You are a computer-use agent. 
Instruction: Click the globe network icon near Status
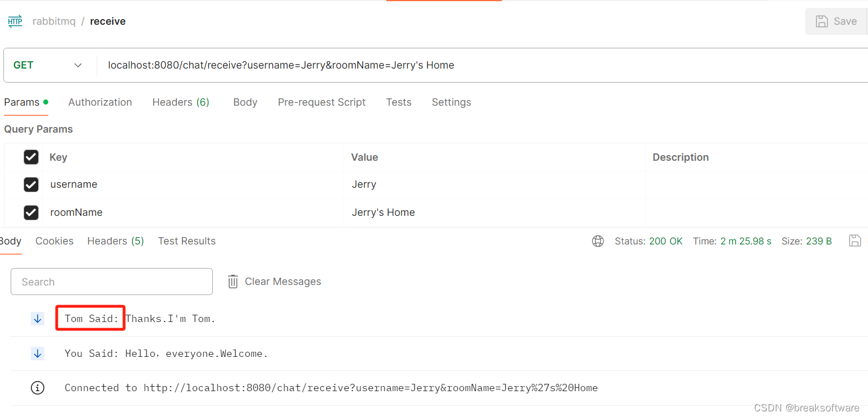(x=598, y=241)
